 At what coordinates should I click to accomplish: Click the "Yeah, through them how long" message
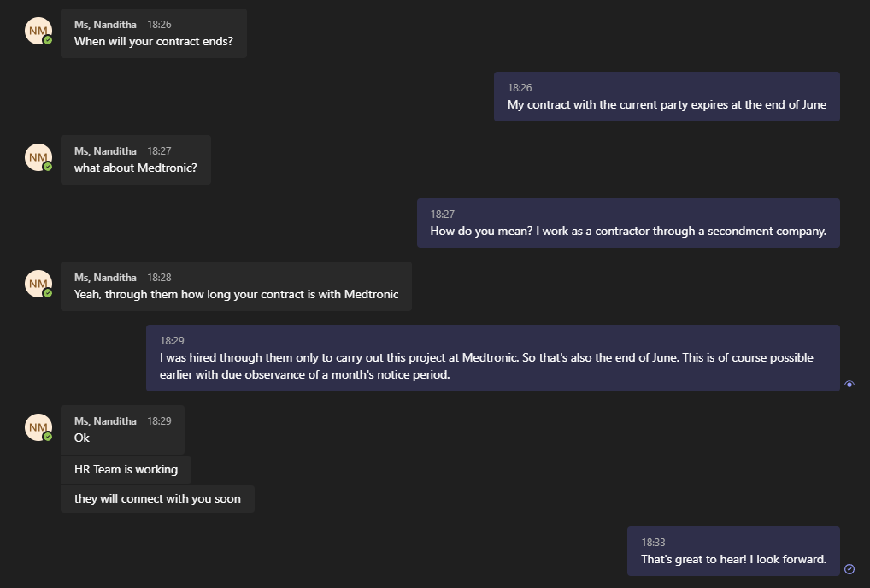click(x=236, y=295)
